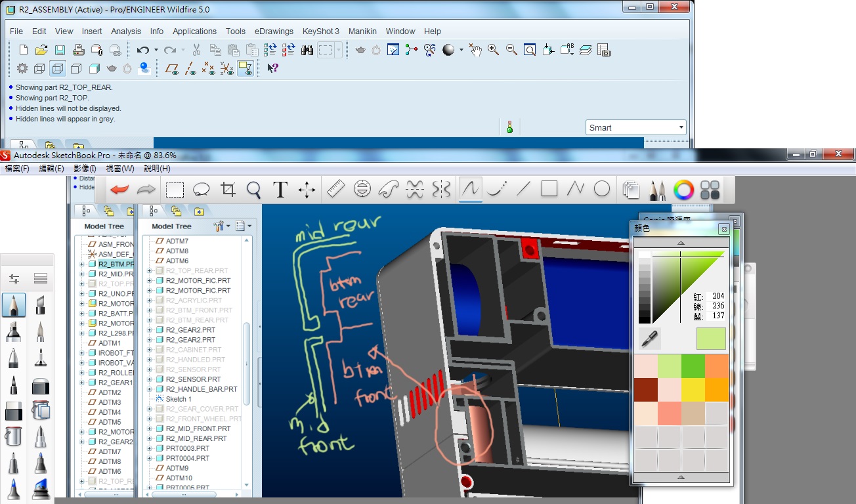Toggle the Ellipse guide in SketchBook

coord(362,190)
